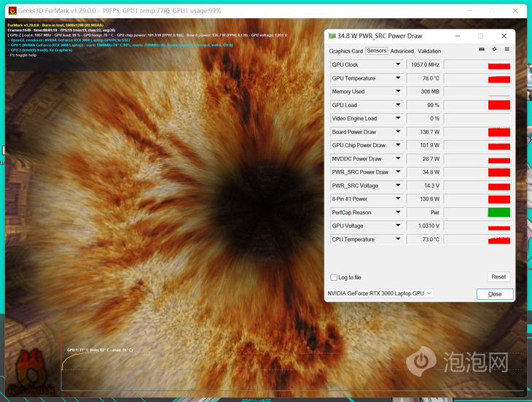Switch to the Graphics Card tab

pyautogui.click(x=345, y=51)
